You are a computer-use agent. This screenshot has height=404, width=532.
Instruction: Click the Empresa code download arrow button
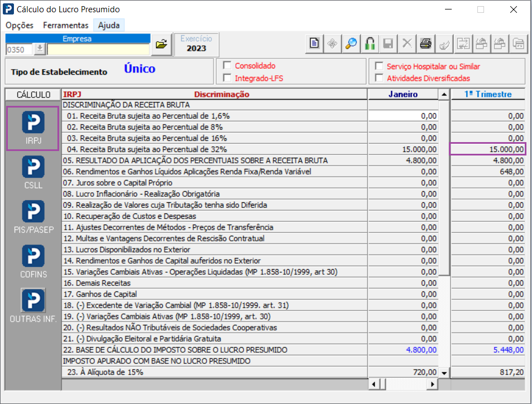click(40, 49)
